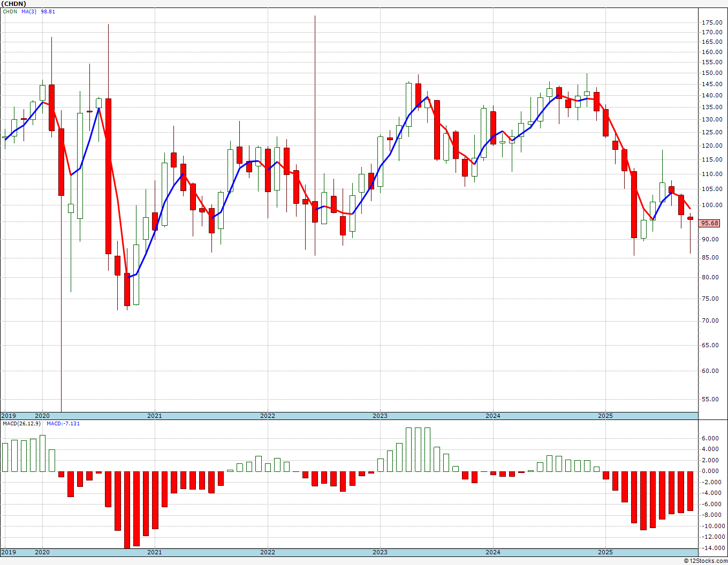Select the MACD:-7.131 value readout
The image size is (728, 565).
point(63,423)
